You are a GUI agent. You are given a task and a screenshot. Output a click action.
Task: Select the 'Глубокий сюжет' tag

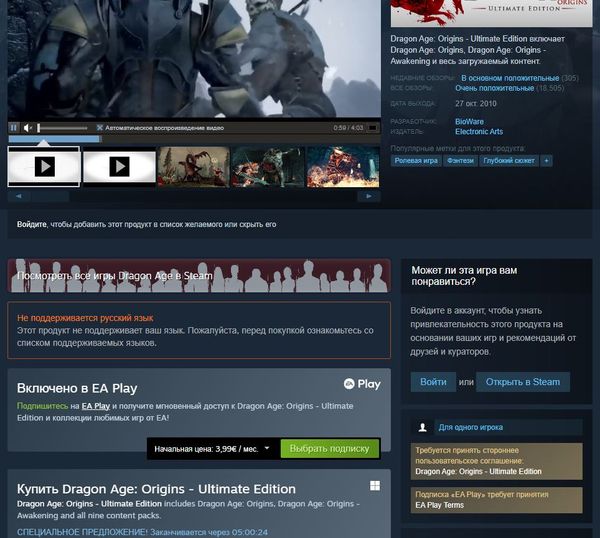point(509,161)
